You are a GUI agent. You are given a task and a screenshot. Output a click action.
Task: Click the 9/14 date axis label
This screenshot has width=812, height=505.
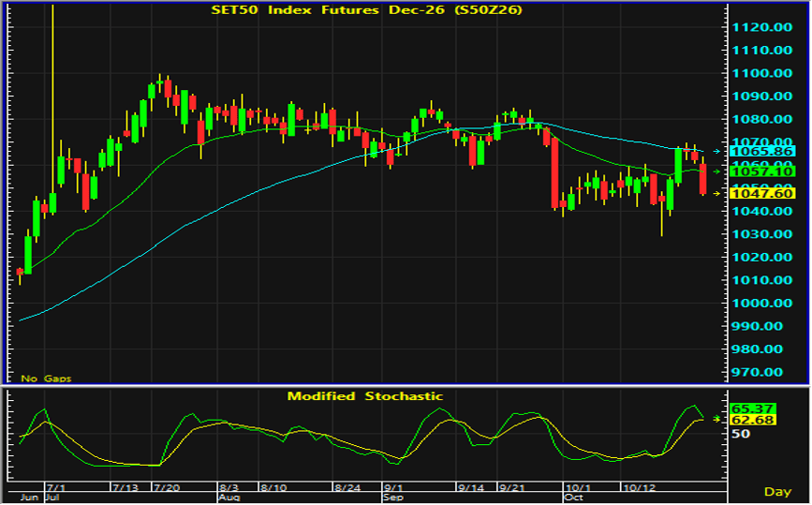coord(471,488)
